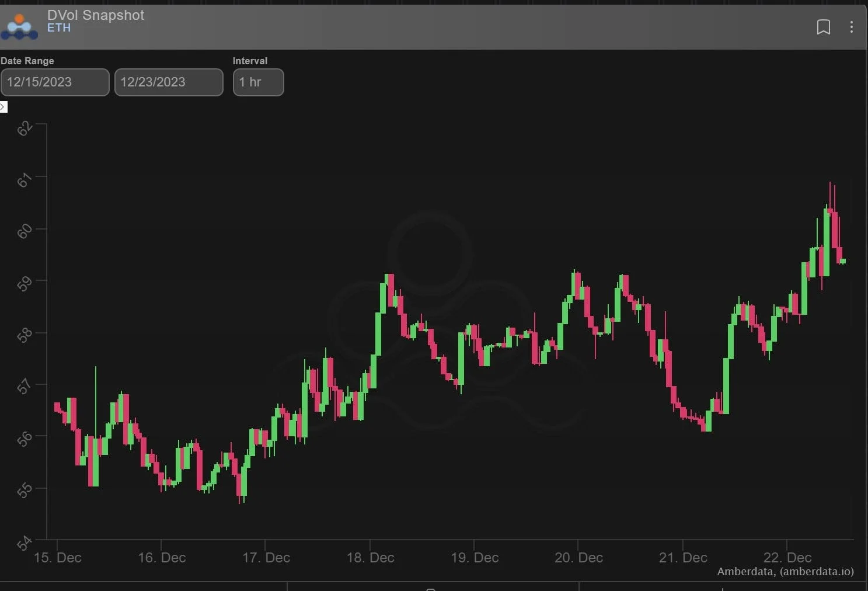868x591 pixels.
Task: Click the 58 y-axis value
Action: tap(25, 335)
